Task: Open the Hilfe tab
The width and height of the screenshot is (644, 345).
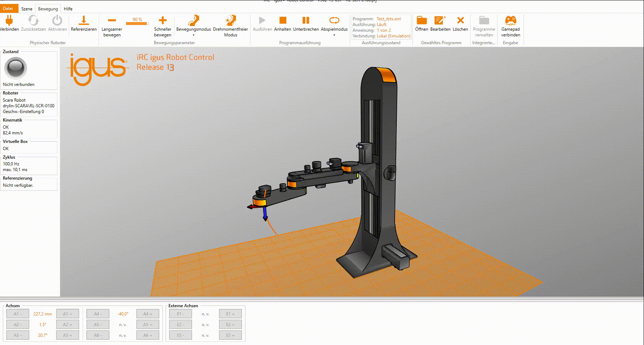Action: coord(68,9)
